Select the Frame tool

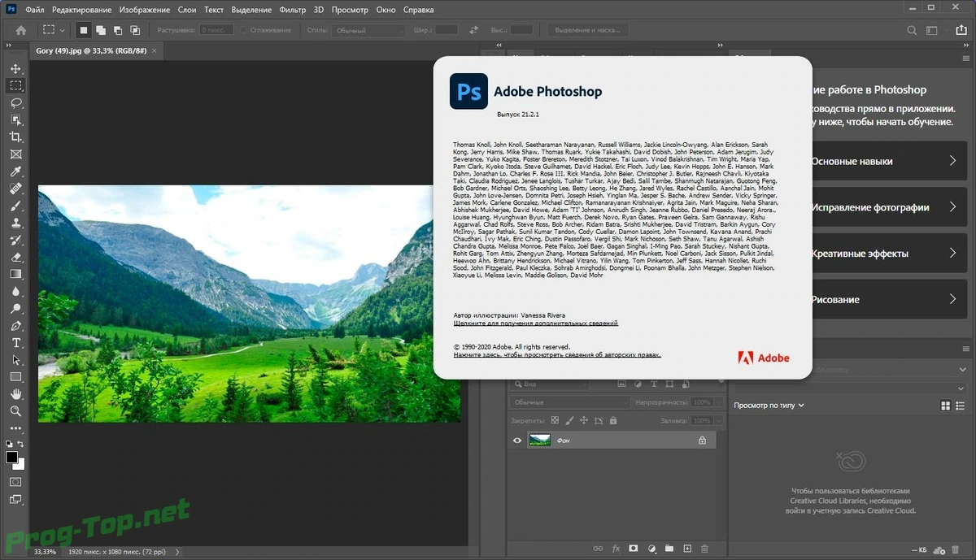pyautogui.click(x=15, y=154)
